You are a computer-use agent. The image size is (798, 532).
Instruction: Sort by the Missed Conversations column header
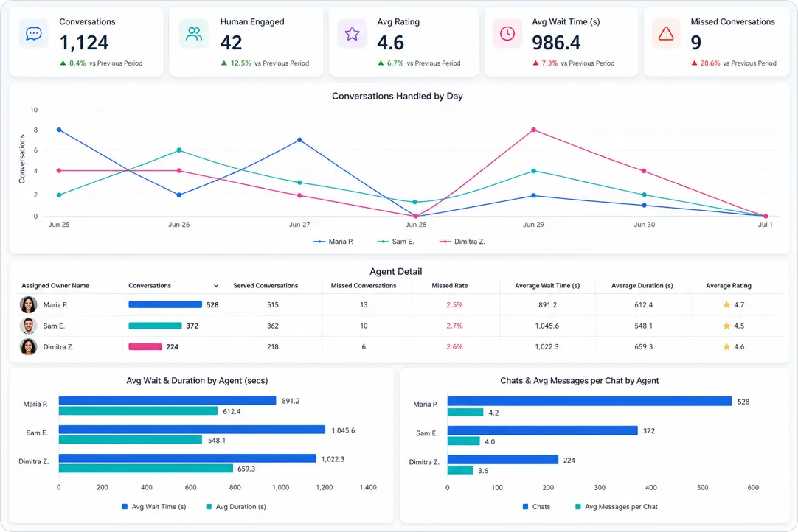364,286
